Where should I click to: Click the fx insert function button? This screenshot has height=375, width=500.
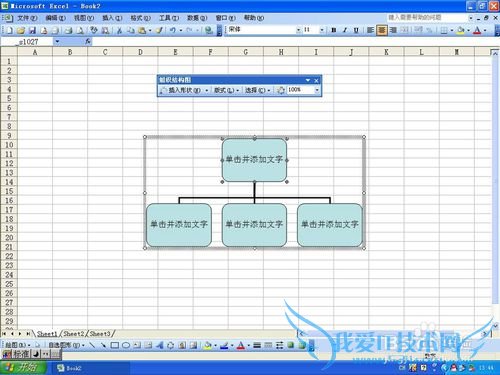88,41
